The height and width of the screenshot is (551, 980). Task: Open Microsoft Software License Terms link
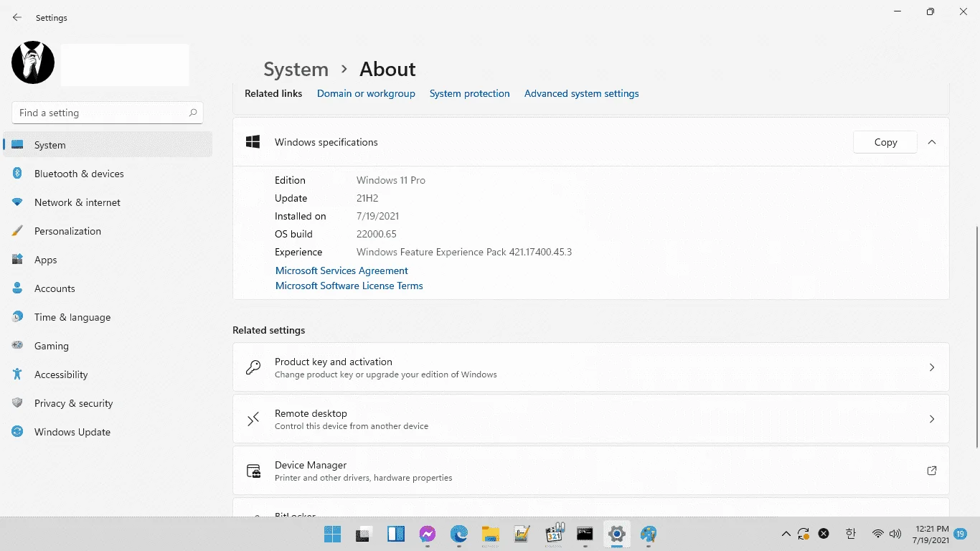(x=349, y=286)
